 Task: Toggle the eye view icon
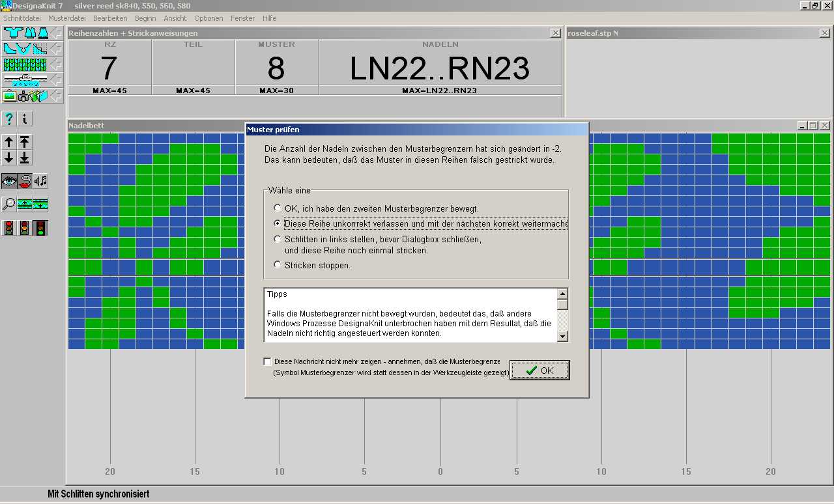9,181
